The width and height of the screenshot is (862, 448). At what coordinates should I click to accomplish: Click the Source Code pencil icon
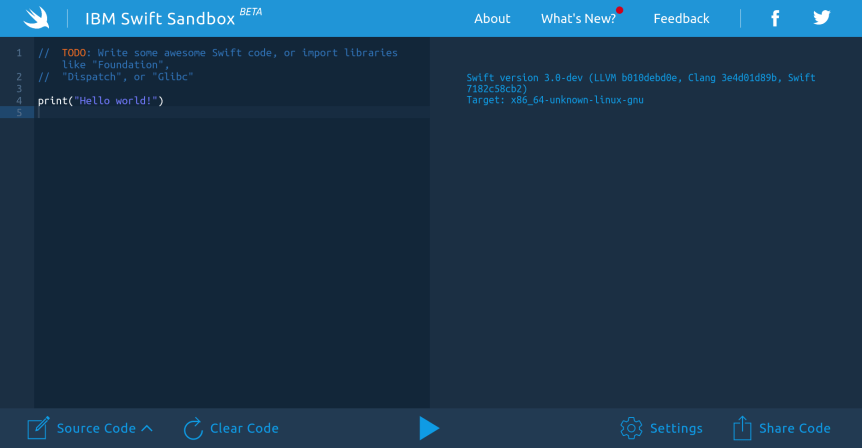coord(38,428)
